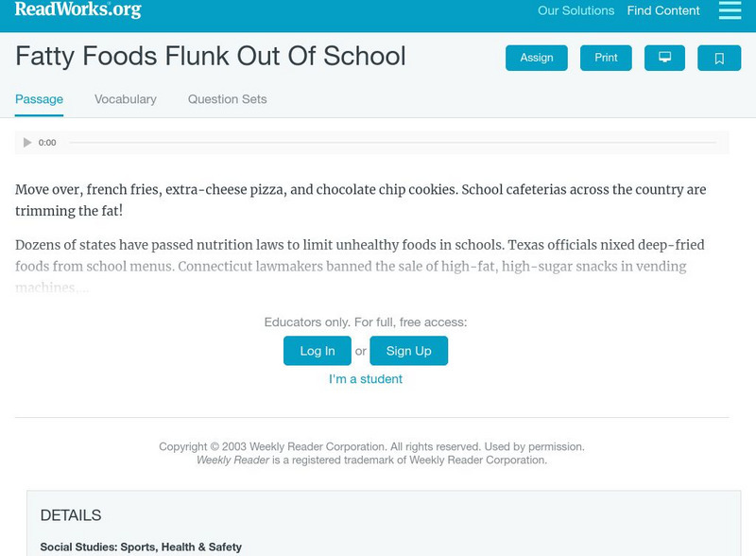Screen dimensions: 756x556
Task: Switch to the Passage tab
Action: [39, 99]
